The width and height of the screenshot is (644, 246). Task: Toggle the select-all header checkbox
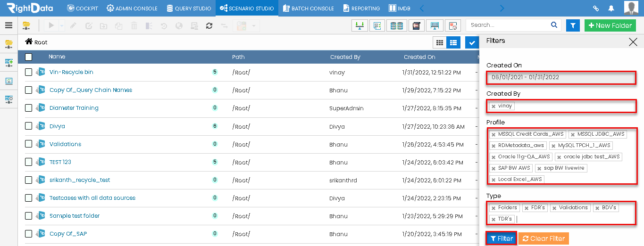pos(29,57)
